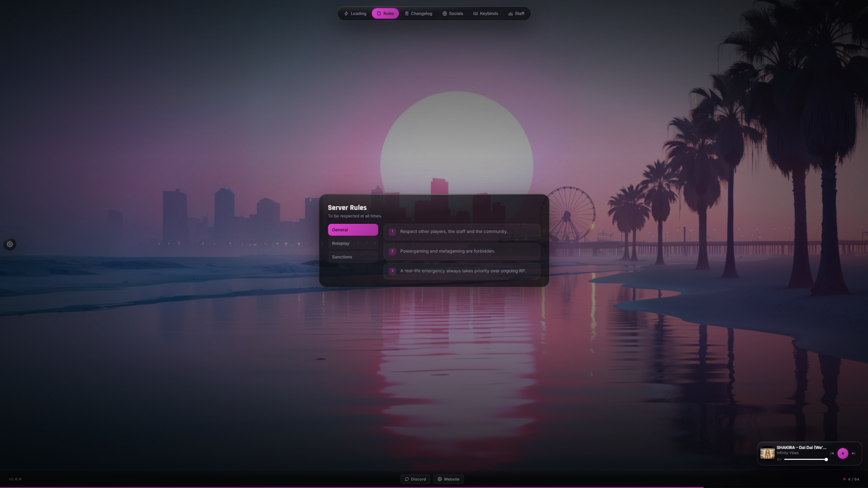Open the Website link button
Screen dimensions: 868x488
448,479
